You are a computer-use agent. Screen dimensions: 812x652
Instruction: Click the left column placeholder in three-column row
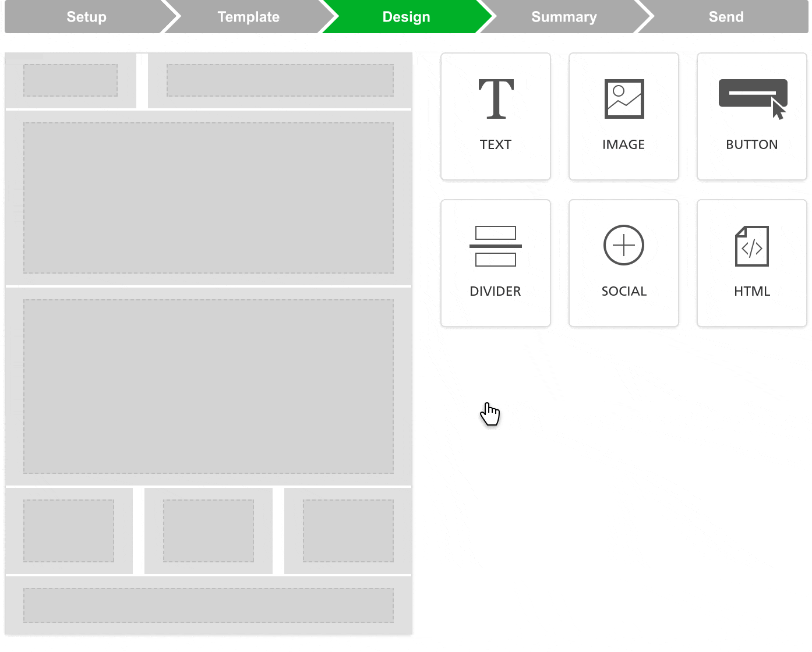pos(69,531)
